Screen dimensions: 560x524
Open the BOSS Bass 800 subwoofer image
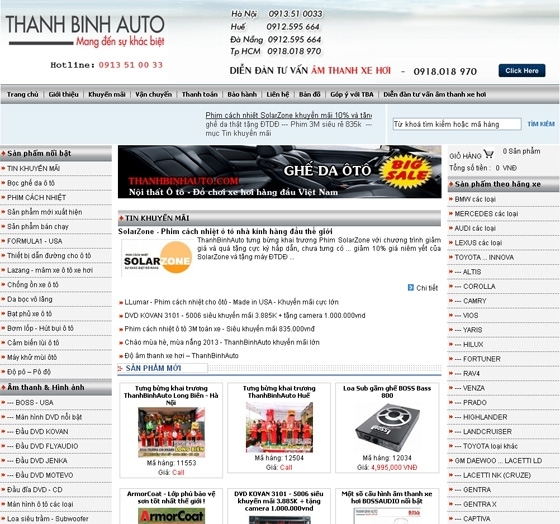387,427
